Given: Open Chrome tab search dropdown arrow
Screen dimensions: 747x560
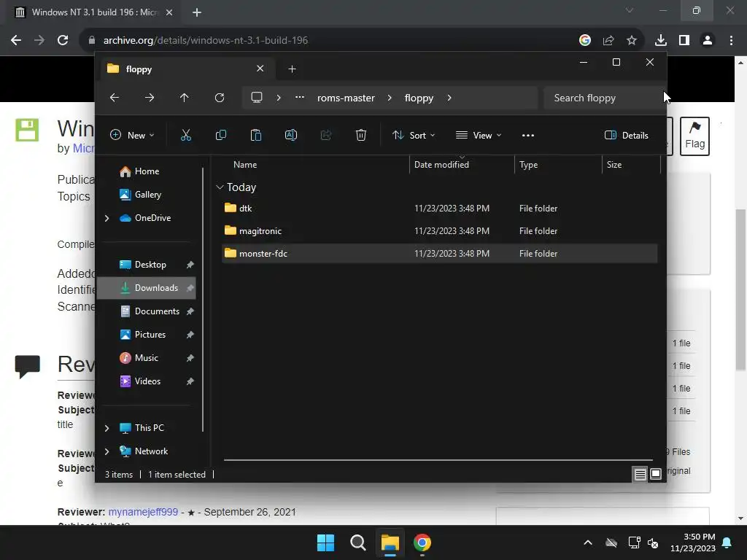Looking at the screenshot, I should (630, 10).
